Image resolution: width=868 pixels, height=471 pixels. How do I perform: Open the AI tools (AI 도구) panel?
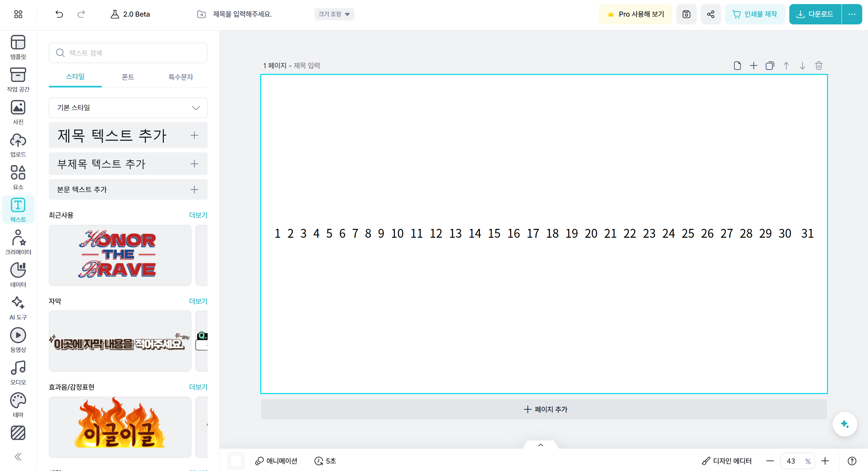tap(18, 308)
